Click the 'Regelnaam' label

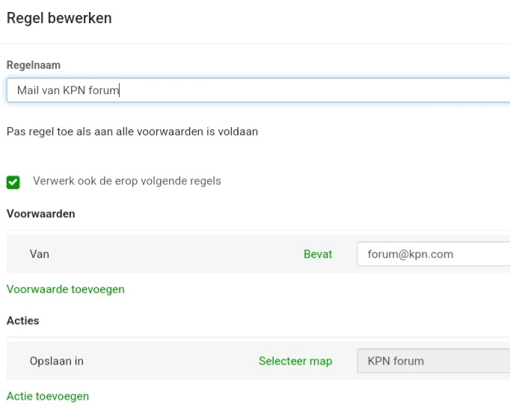click(x=34, y=66)
